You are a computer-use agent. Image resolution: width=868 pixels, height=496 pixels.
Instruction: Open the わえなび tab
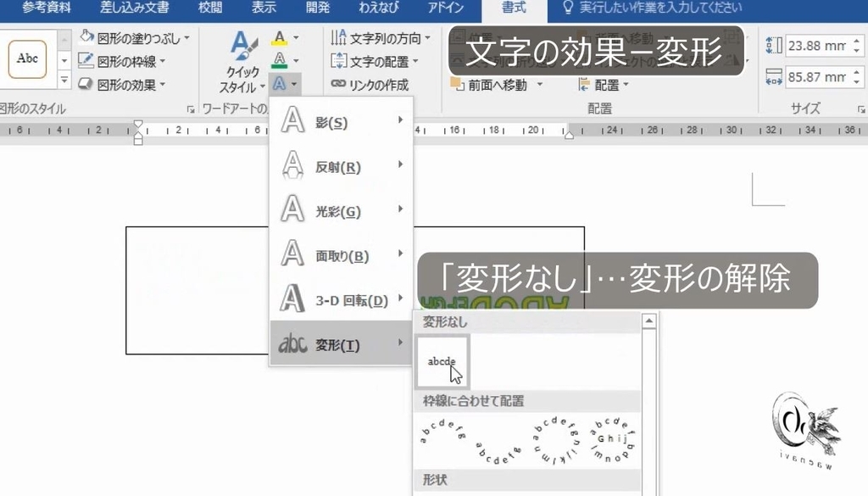pos(379,8)
